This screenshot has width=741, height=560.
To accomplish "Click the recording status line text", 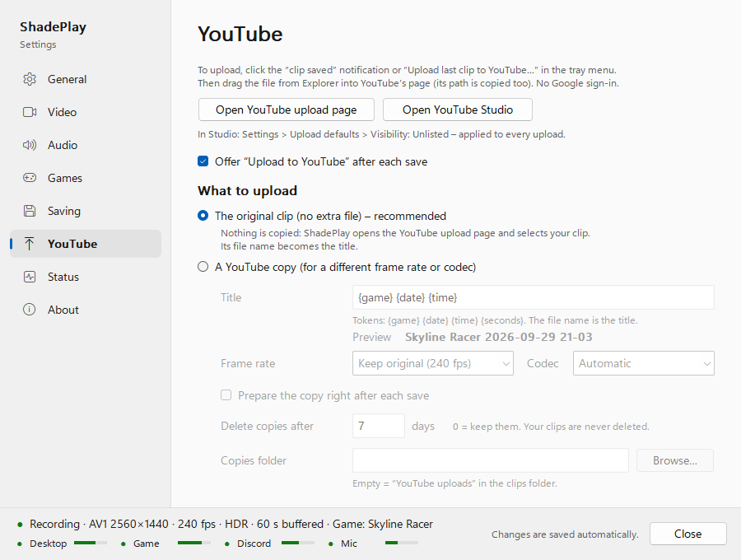I will pos(231,524).
